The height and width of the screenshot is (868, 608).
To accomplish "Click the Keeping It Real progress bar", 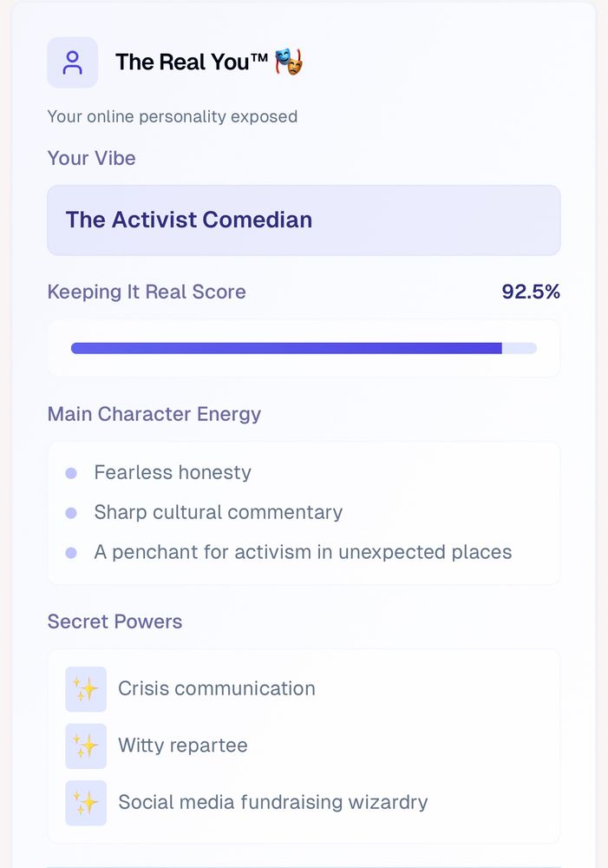I will [x=304, y=348].
